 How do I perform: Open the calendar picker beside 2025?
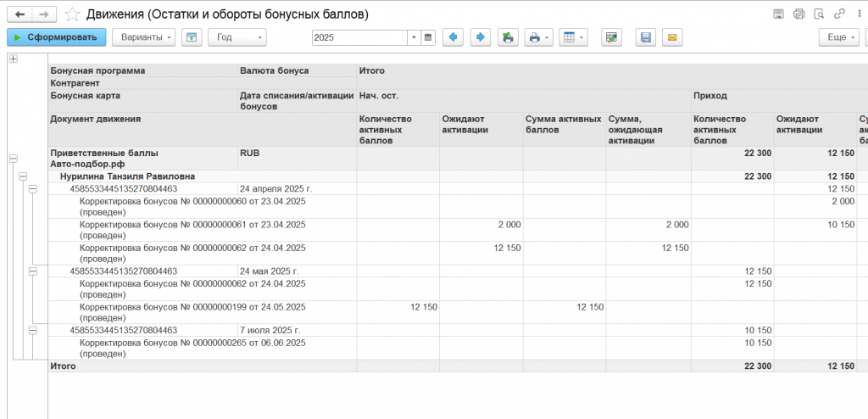click(428, 37)
